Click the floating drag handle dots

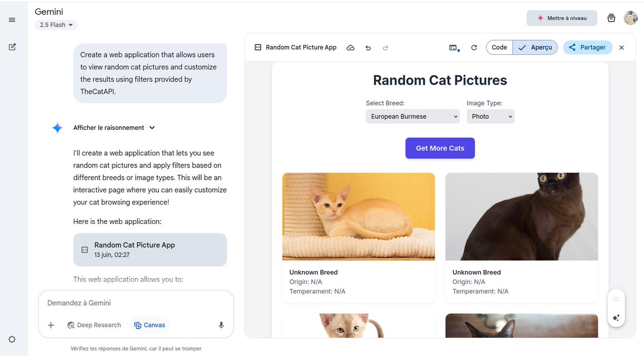(616, 299)
